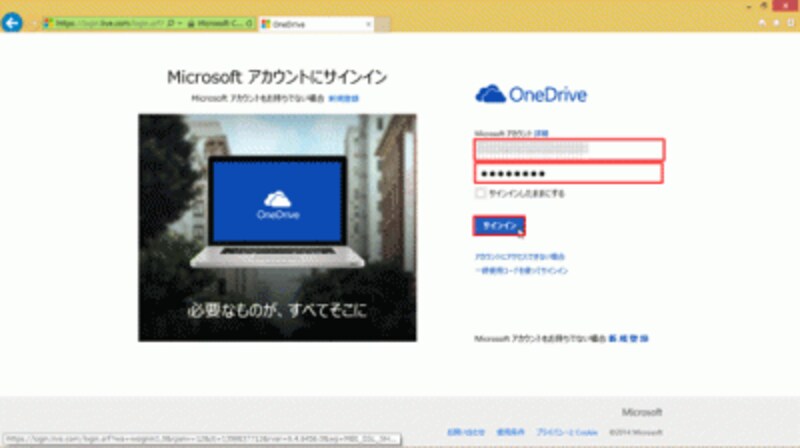Click the address bar URL

tap(109, 23)
